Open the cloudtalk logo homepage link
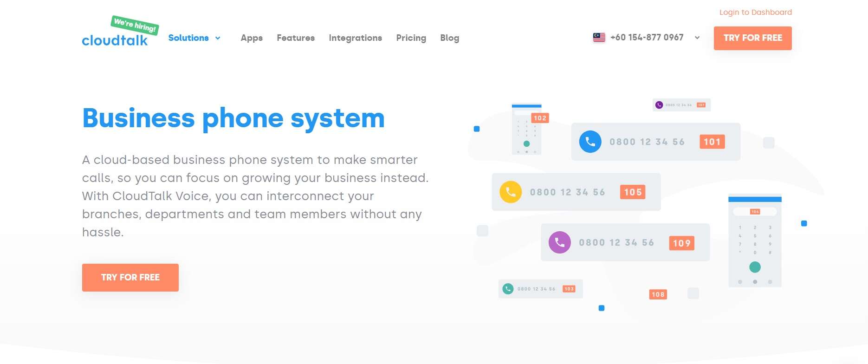The width and height of the screenshot is (868, 364). click(x=115, y=40)
